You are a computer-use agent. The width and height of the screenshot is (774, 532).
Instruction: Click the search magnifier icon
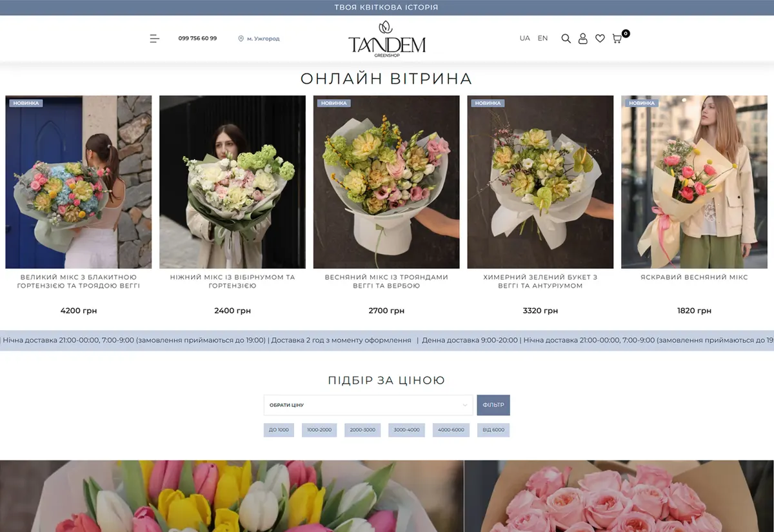coord(566,39)
